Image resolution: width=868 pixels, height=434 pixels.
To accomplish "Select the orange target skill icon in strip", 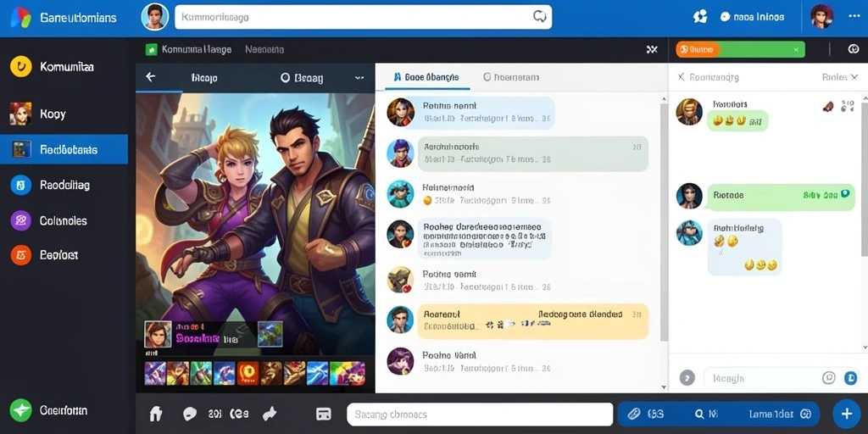I will (x=248, y=373).
